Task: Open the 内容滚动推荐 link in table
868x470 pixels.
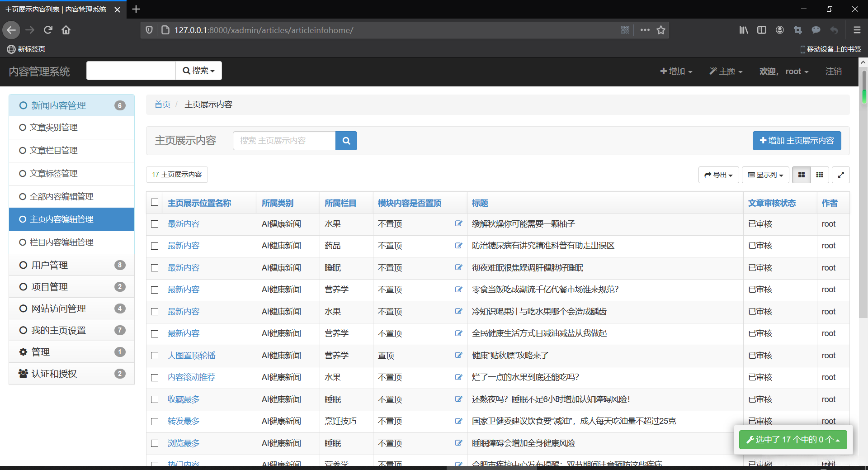Action: (191, 377)
